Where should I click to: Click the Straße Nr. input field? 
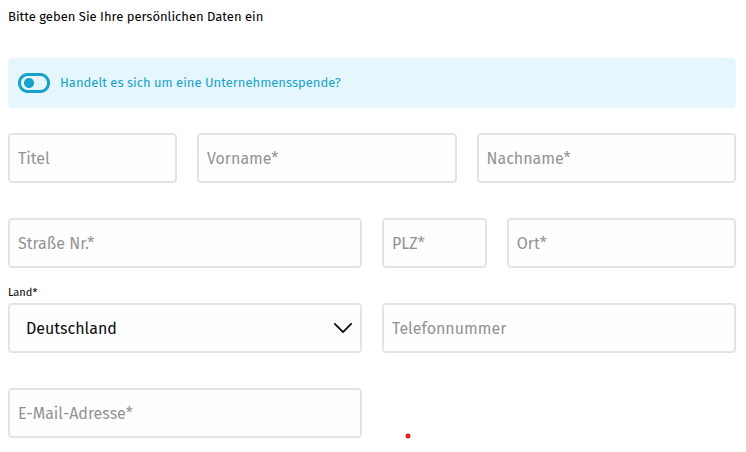point(184,243)
